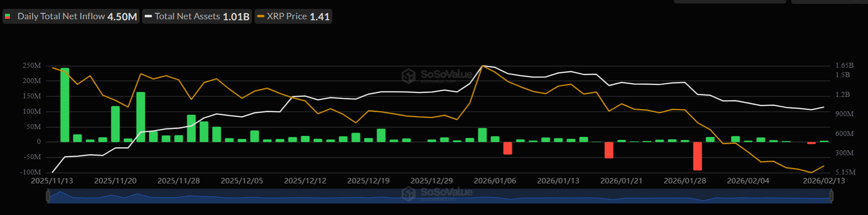868x215 pixels.
Task: Toggle the Daily Total Net Inflow legend
Action: tap(72, 16)
